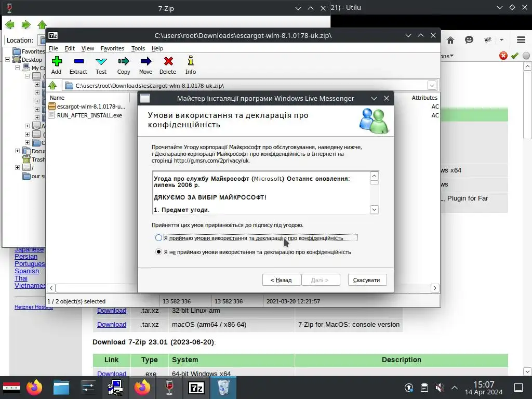Image resolution: width=532 pixels, height=399 pixels.
Task: Open the File menu in the 7-Zip archive window
Action: 54,48
